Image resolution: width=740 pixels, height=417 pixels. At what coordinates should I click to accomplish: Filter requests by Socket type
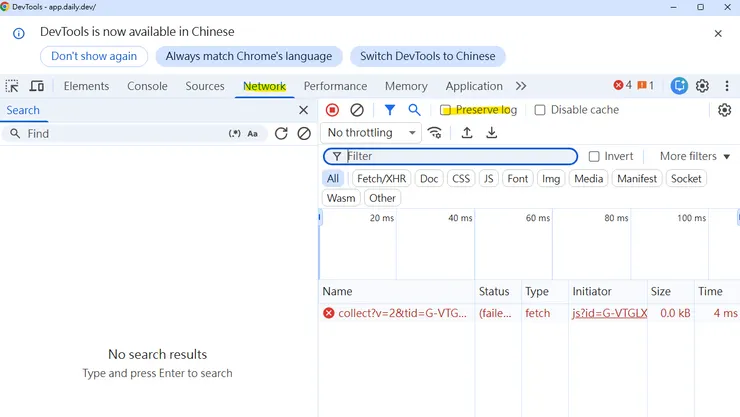click(686, 179)
